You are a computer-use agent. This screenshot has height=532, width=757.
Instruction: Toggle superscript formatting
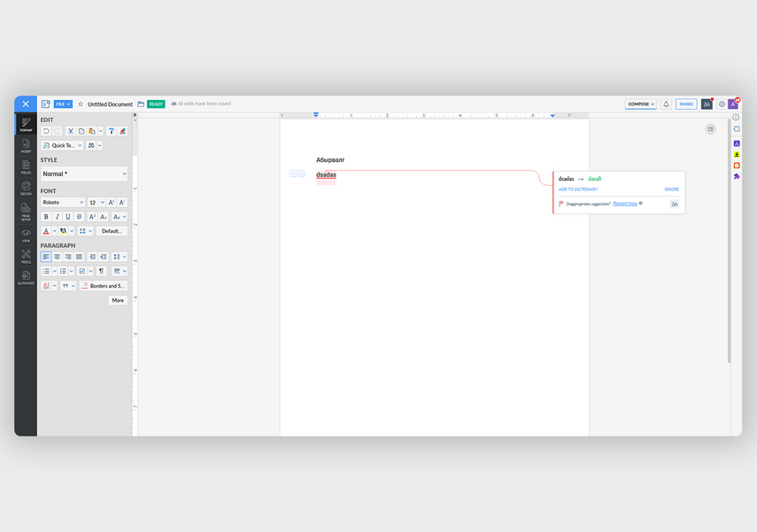[92, 217]
